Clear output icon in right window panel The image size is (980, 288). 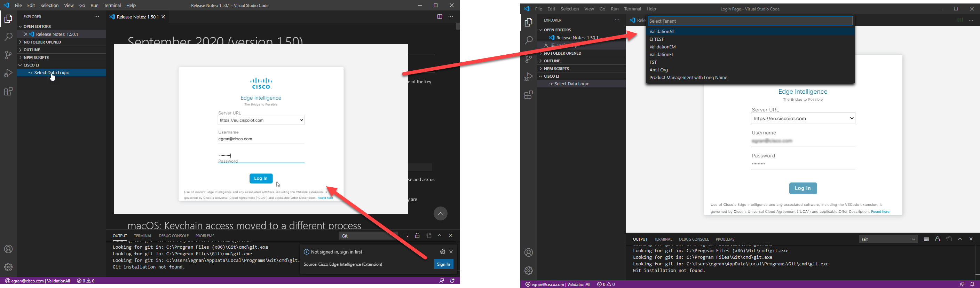926,239
